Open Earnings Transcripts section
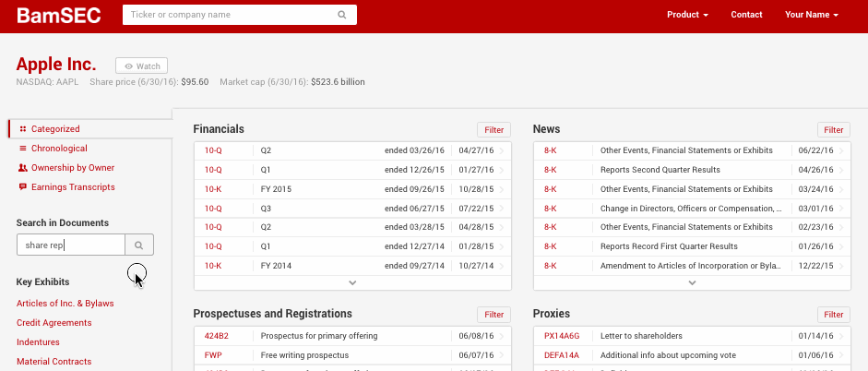This screenshot has width=868, height=371. click(x=73, y=187)
